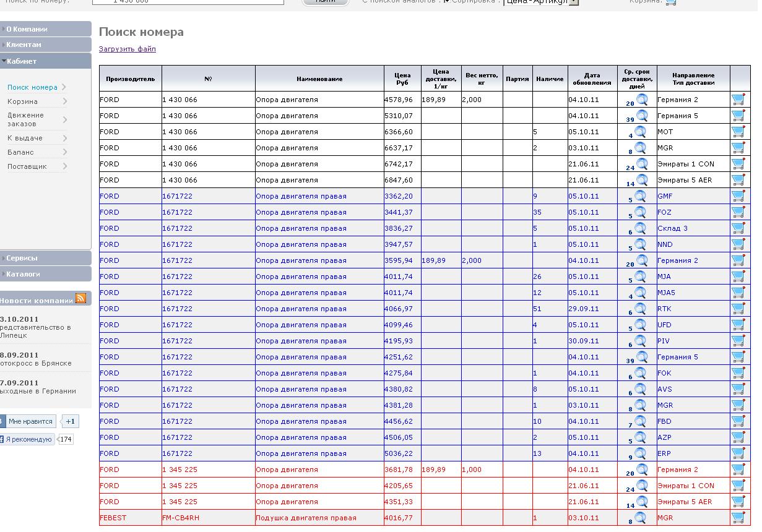Screen dimensions: 762x532
Task: Open the sort order dropdown Цена - Артикул
Action: click(x=542, y=2)
